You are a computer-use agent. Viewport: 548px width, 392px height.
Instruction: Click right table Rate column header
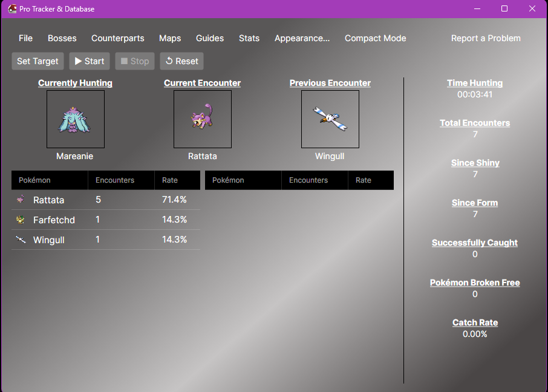pyautogui.click(x=371, y=180)
